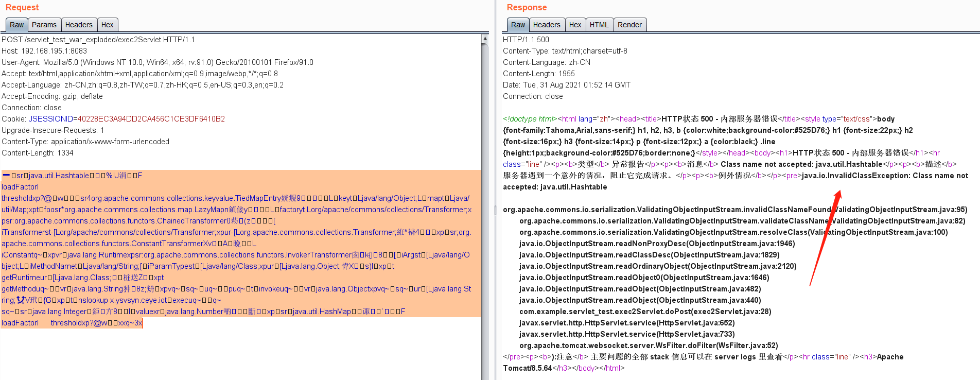Screen dimensions: 980x380
Task: Click the invalidClassNameFound stack trace line
Action: [735, 210]
